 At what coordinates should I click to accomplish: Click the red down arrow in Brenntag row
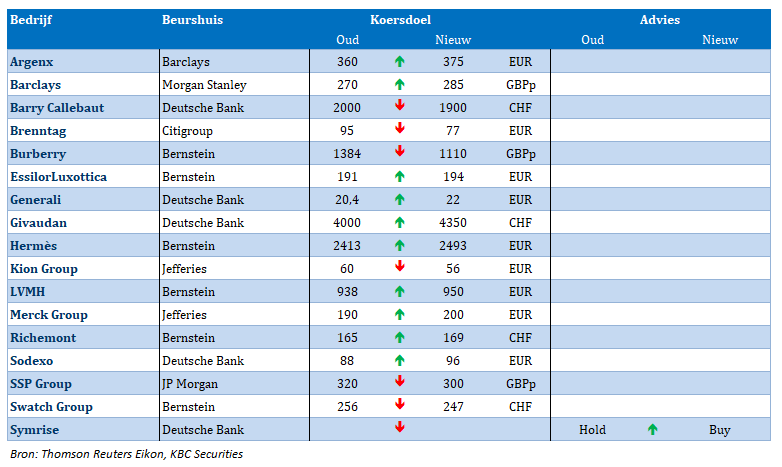coord(399,128)
